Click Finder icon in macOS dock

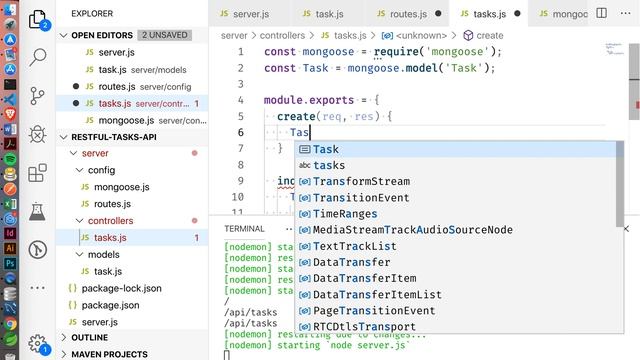click(10, 9)
